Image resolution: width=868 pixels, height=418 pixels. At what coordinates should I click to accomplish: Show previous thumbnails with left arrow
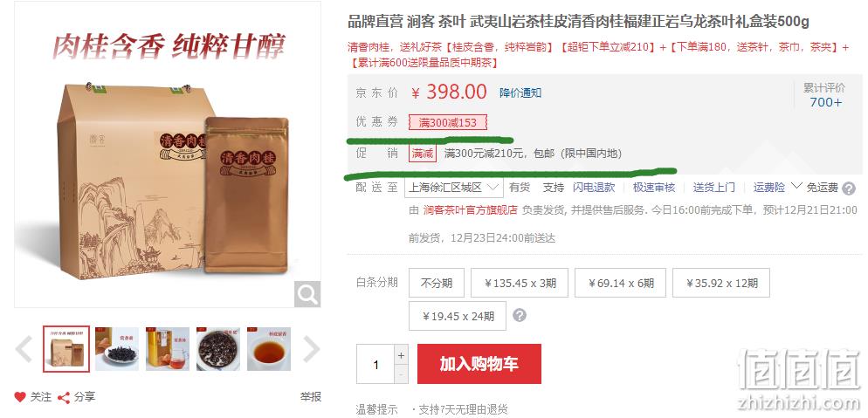[x=24, y=349]
